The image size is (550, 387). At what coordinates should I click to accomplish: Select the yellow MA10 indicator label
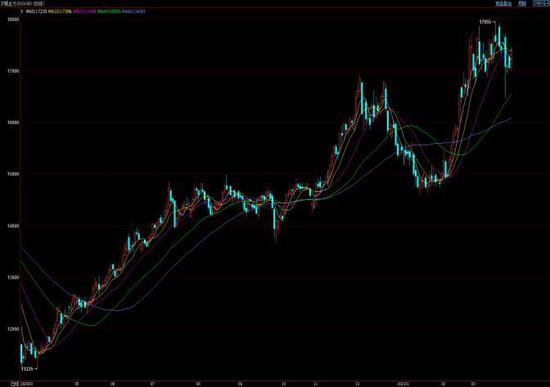pyautogui.click(x=60, y=12)
